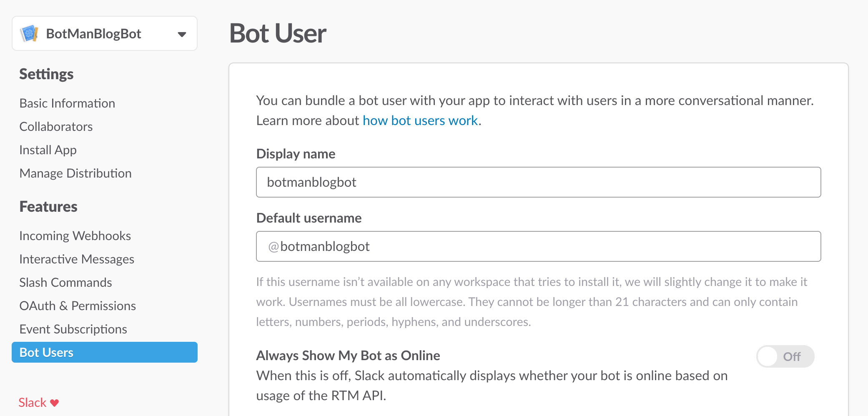Focus the Default username field
The width and height of the screenshot is (868, 416).
point(538,246)
